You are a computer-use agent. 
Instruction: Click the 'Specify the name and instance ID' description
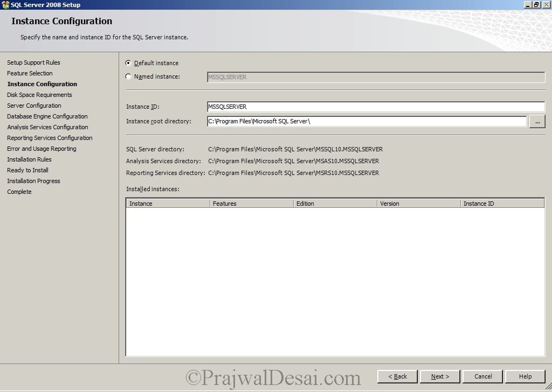point(104,37)
